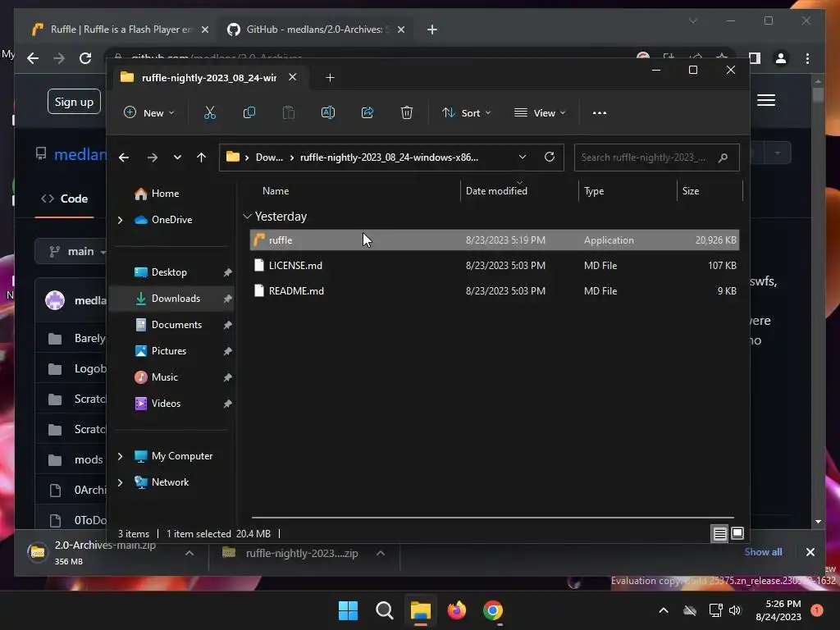Select the ruffle application file
840x630 pixels.
pos(495,240)
